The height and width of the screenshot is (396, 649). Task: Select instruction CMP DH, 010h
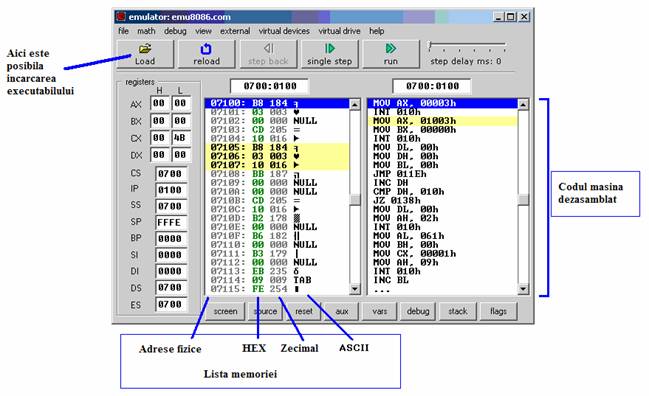(442, 192)
